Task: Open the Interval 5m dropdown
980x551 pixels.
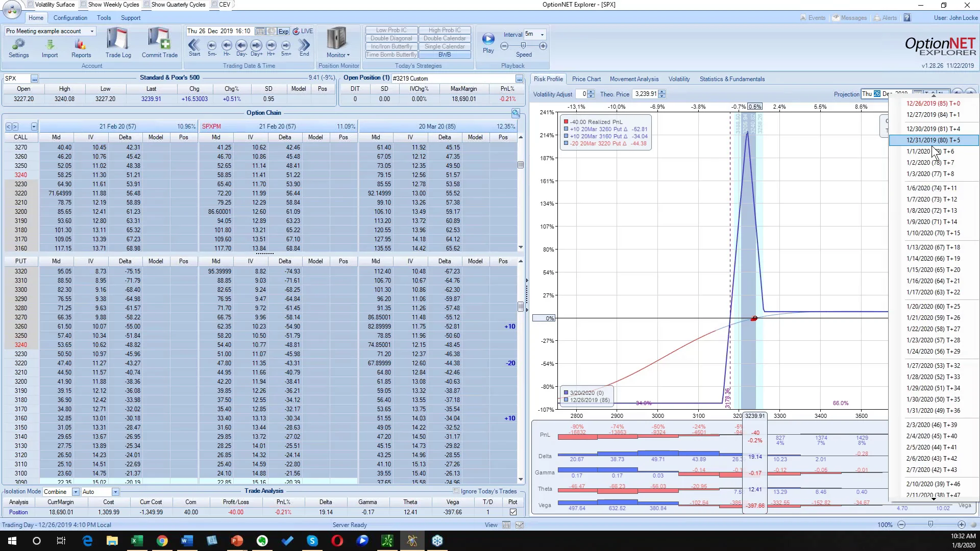Action: click(x=542, y=35)
